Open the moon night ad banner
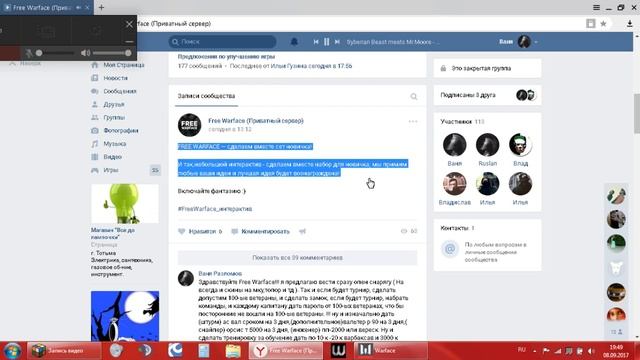 [125, 316]
